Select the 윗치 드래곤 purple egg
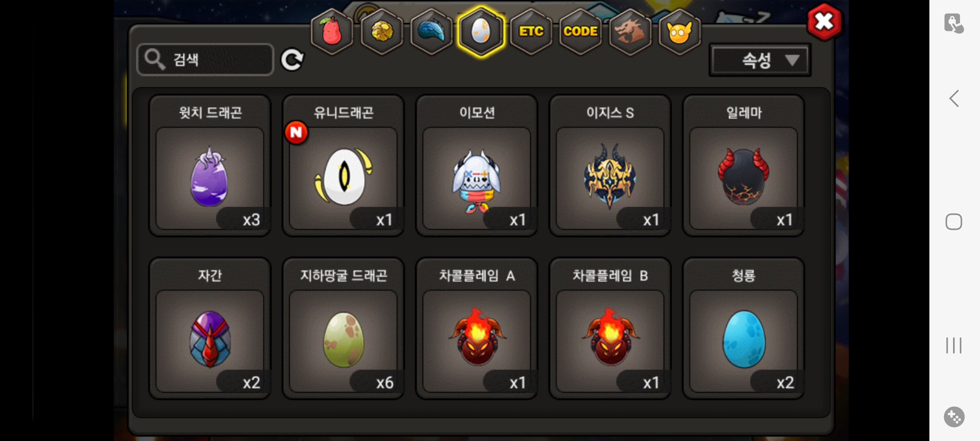980x441 pixels. point(210,166)
